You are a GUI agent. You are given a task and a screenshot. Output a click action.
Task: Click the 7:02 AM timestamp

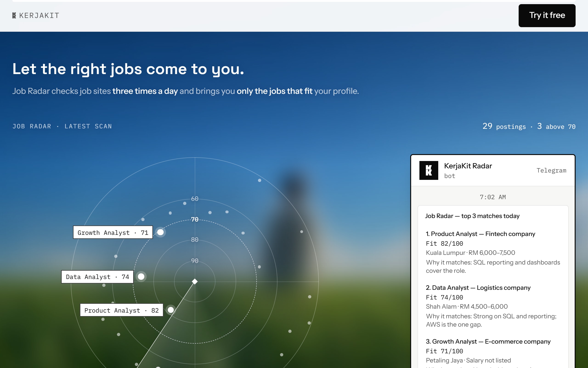point(493,197)
